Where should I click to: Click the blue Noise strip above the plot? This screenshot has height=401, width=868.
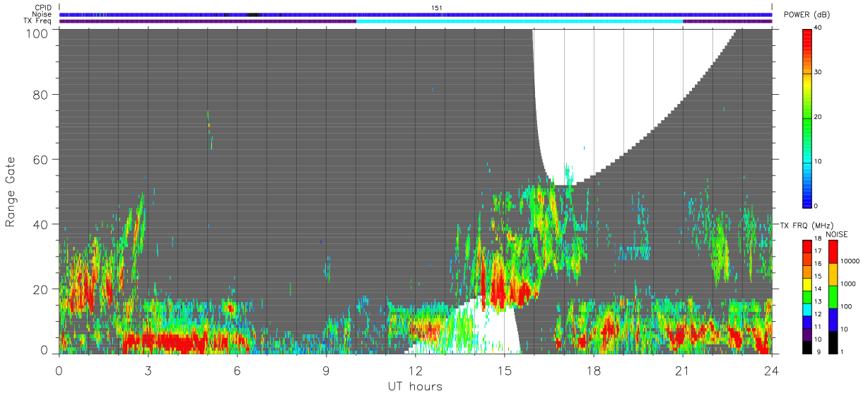pyautogui.click(x=416, y=14)
